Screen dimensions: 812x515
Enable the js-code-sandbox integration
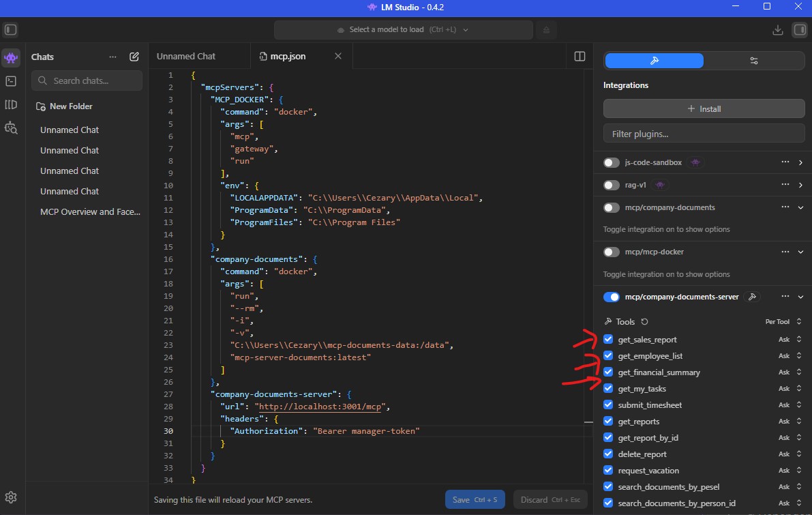tap(612, 163)
